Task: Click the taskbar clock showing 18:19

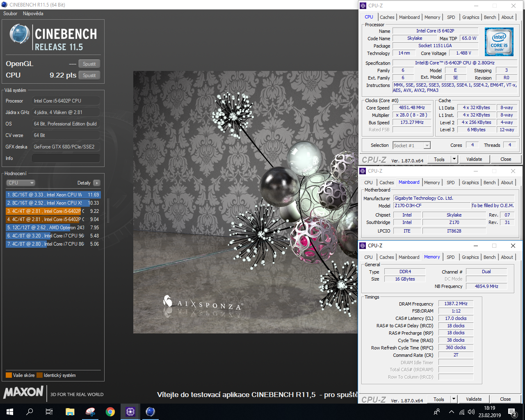Action: tap(489, 412)
